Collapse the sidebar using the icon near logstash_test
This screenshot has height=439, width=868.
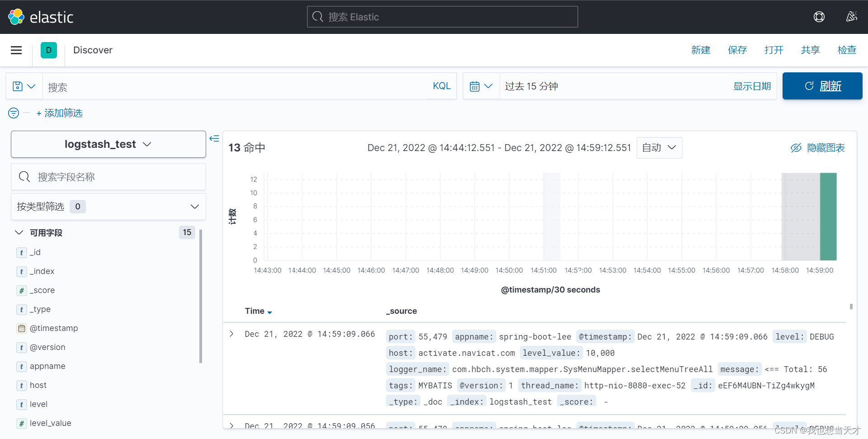click(x=214, y=138)
